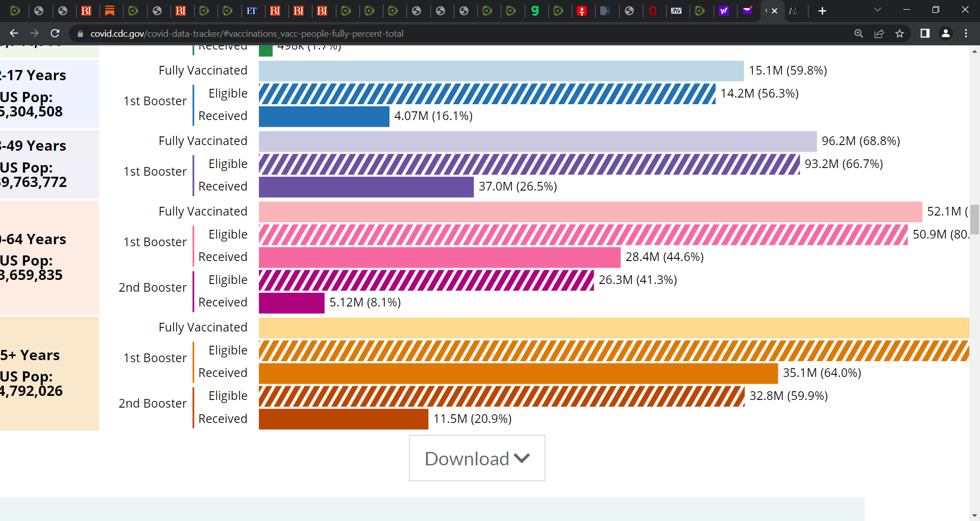Select the '96.2M (68.8%)' value label
This screenshot has height=521, width=980.
click(x=861, y=141)
